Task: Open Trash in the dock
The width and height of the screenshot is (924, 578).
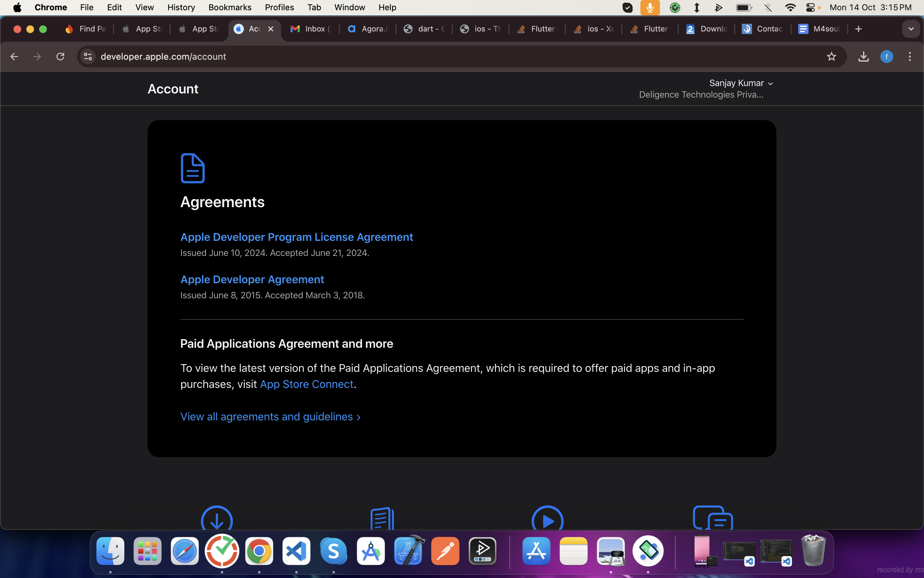Action: click(x=813, y=551)
